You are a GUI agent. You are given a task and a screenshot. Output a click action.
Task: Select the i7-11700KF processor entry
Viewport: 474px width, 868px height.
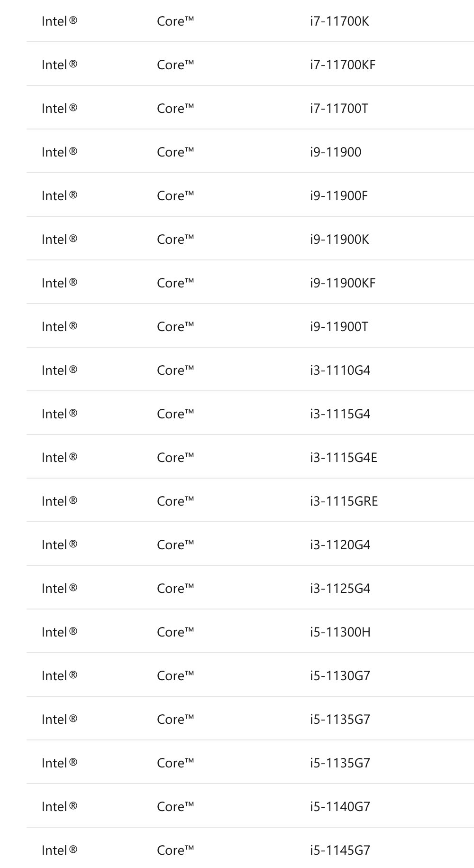coord(343,65)
